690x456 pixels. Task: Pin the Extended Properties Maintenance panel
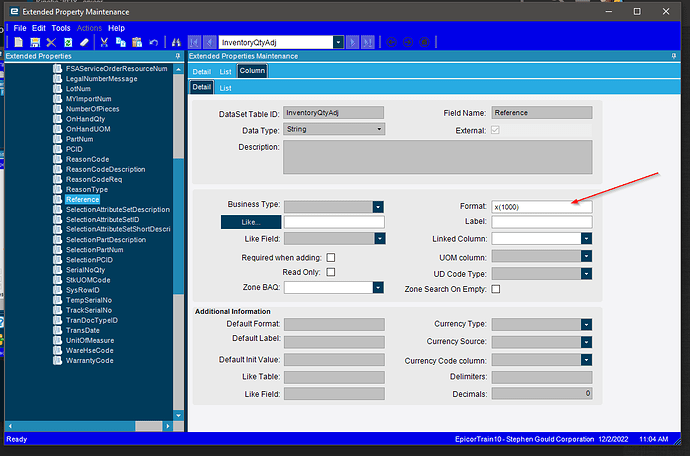point(673,56)
